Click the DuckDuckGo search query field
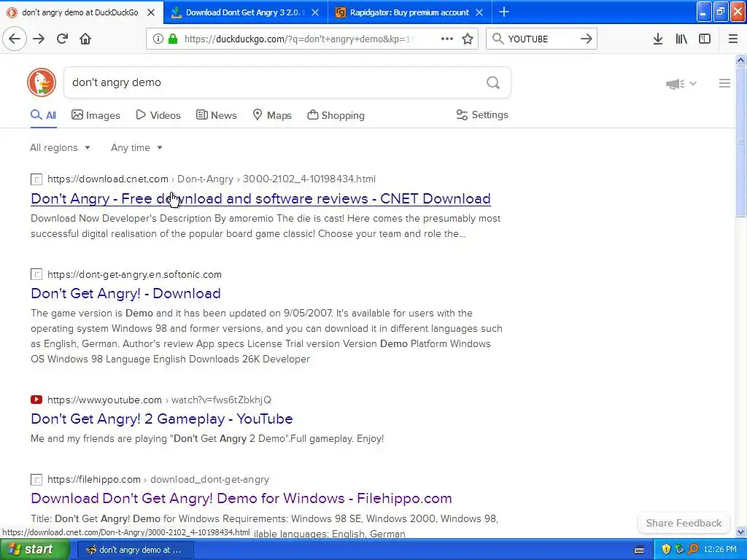747x560 pixels. (274, 82)
